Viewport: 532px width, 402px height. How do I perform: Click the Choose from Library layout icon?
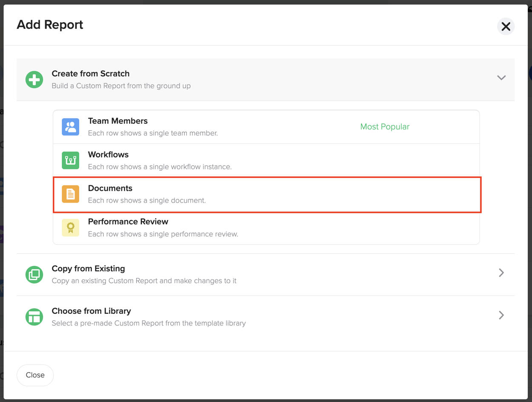point(34,317)
